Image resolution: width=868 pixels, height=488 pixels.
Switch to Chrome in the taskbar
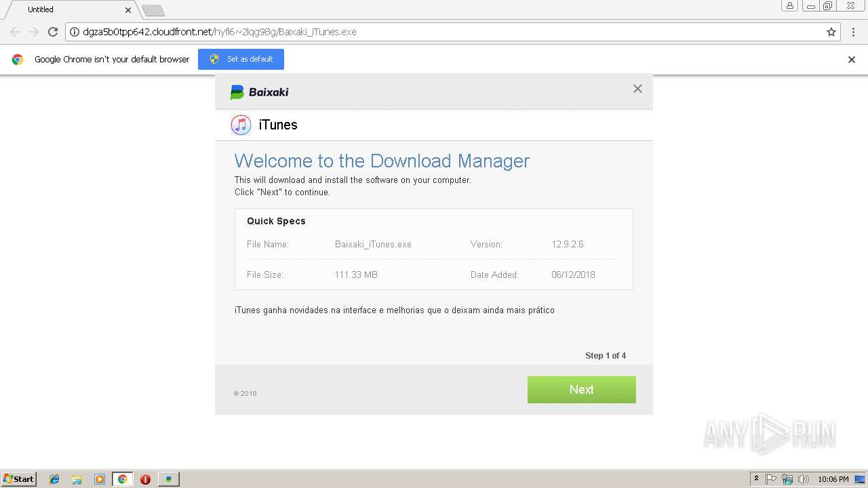click(x=122, y=479)
